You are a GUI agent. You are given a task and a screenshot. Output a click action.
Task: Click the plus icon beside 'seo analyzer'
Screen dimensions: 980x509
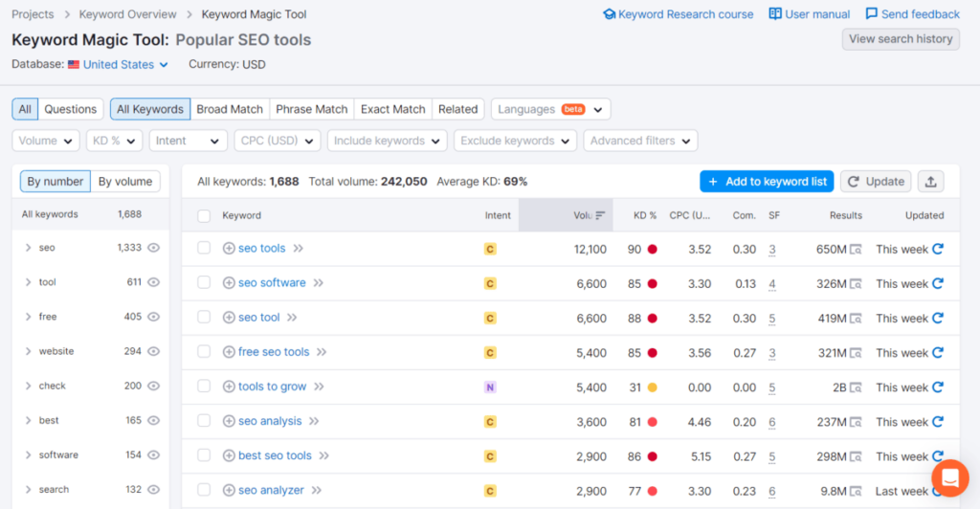click(229, 490)
